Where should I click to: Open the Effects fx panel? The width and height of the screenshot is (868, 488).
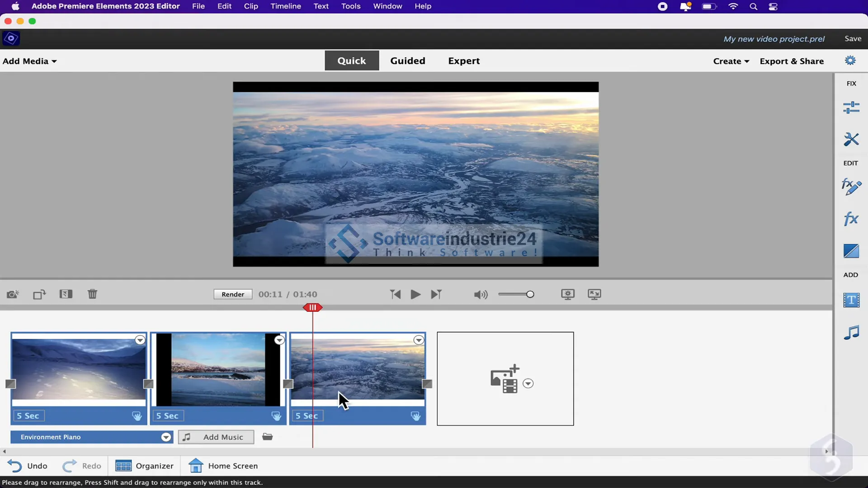[851, 219]
